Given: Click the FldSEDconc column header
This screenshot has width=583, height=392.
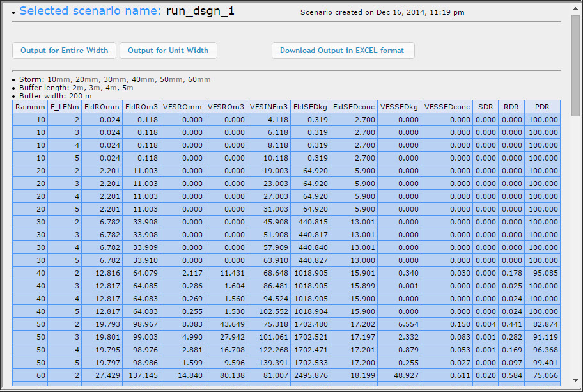Looking at the screenshot, I should [354, 107].
